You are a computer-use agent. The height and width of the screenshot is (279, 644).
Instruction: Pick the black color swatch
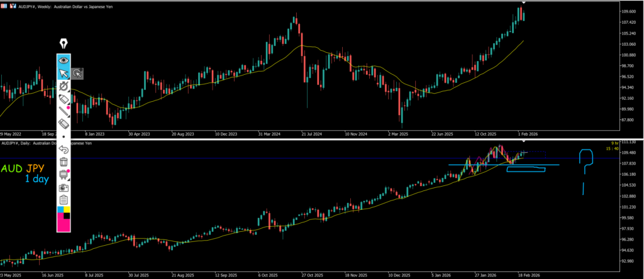(x=67, y=216)
